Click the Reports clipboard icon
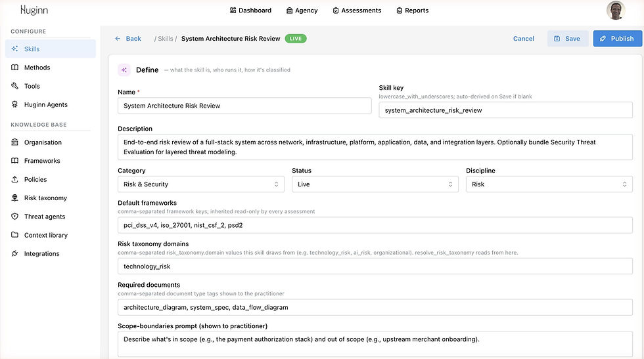The width and height of the screenshot is (644, 359). coord(400,11)
